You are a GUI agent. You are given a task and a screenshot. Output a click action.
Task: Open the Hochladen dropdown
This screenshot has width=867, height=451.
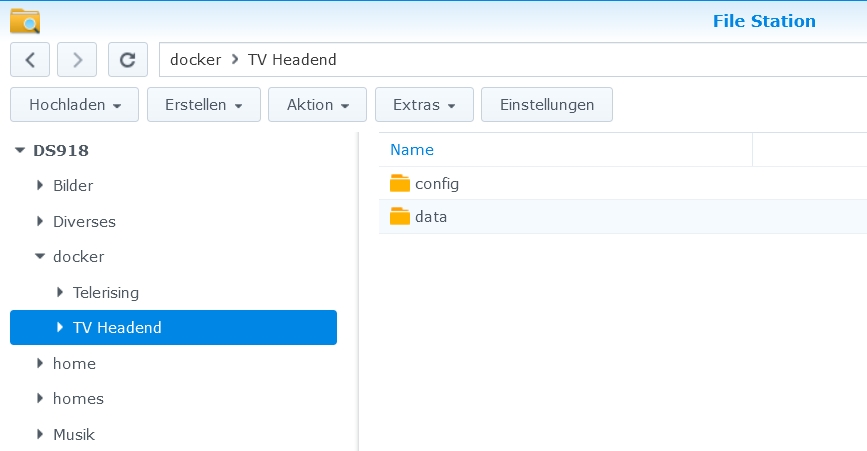point(74,104)
